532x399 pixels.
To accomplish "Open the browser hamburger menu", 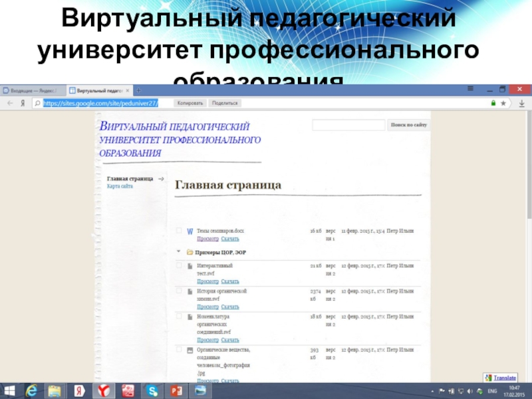I will tap(470, 88).
